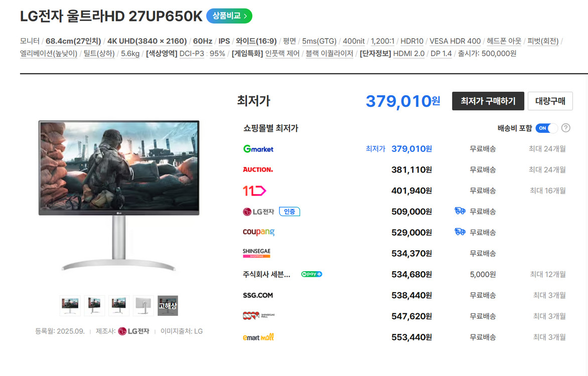Open the Gmarket 379,010원 price row
Viewport: 588px width, 376px height.
coord(412,149)
